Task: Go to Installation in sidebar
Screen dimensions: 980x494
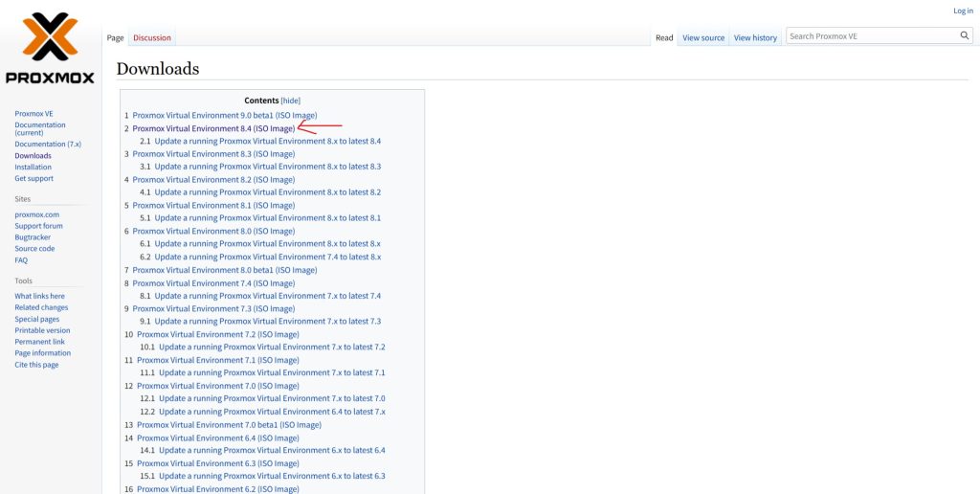Action: pyautogui.click(x=33, y=167)
